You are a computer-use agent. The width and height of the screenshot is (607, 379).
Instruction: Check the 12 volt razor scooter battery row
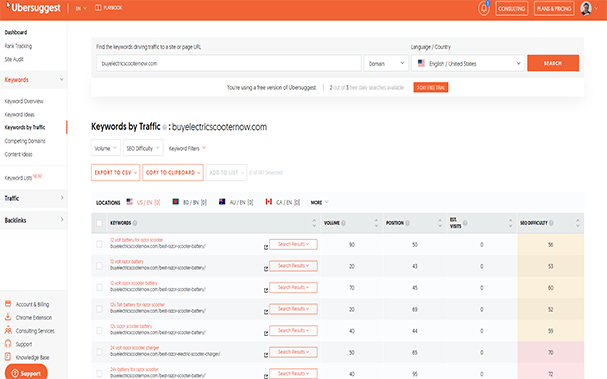(99, 287)
